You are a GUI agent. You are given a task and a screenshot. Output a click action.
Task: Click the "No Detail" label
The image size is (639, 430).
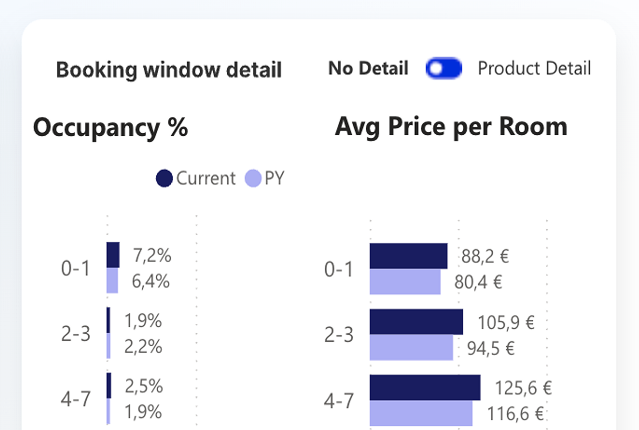click(x=368, y=69)
